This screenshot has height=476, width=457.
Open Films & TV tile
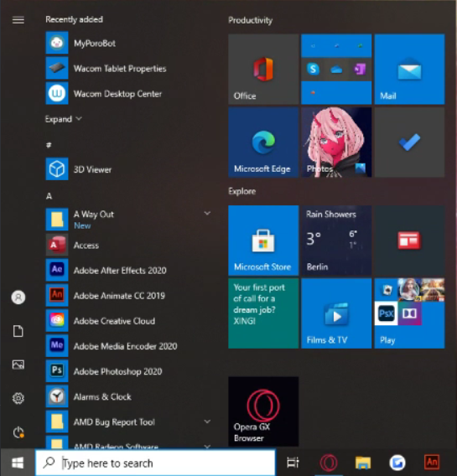click(x=336, y=313)
